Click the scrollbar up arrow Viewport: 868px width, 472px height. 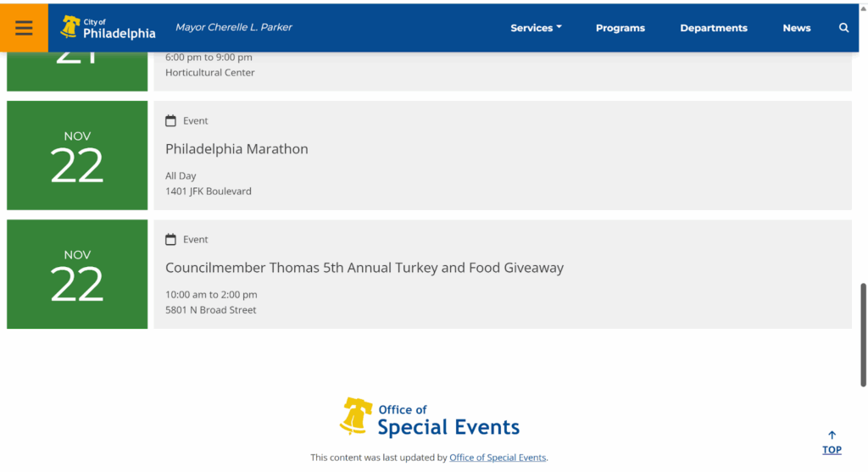863,8
